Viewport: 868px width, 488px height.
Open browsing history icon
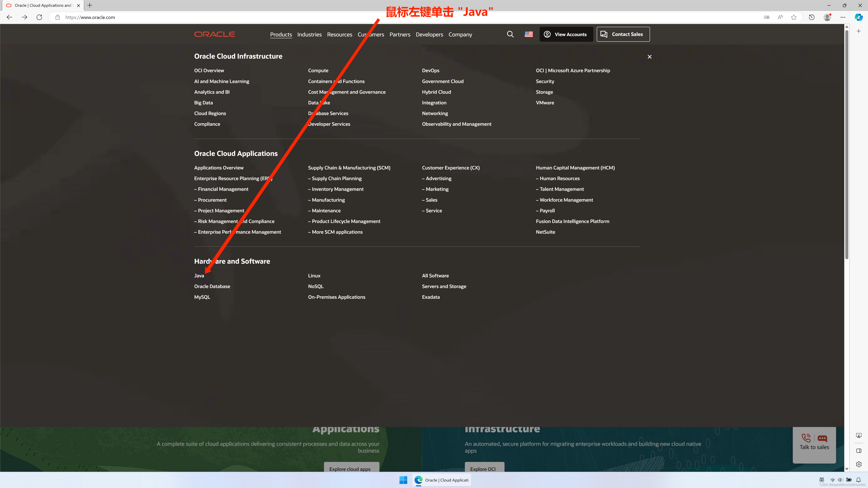(811, 17)
